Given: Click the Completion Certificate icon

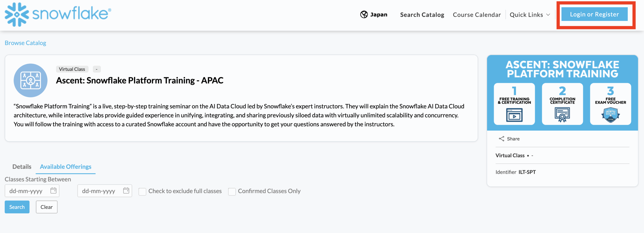Looking at the screenshot, I should [562, 115].
